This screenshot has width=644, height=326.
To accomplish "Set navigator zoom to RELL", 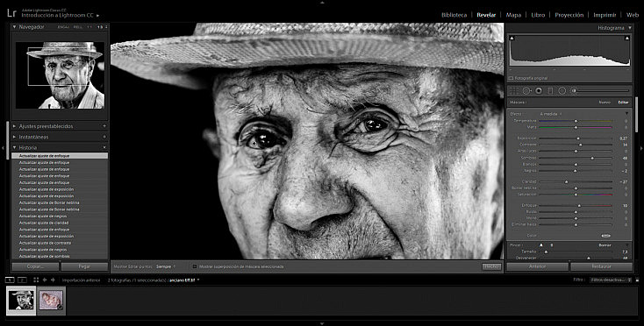I will point(78,27).
